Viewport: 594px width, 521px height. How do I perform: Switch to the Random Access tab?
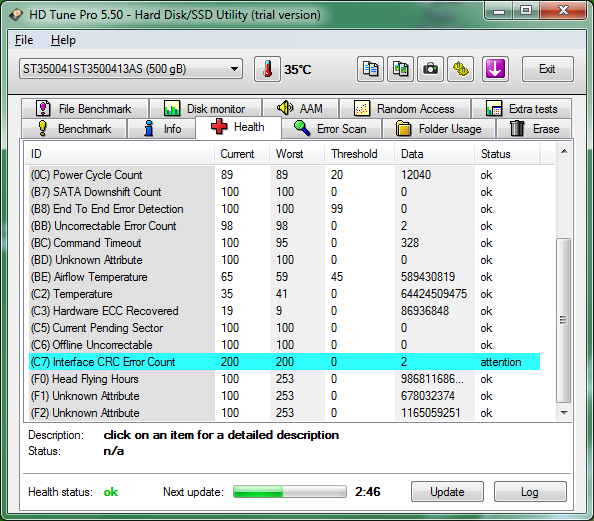(405, 109)
